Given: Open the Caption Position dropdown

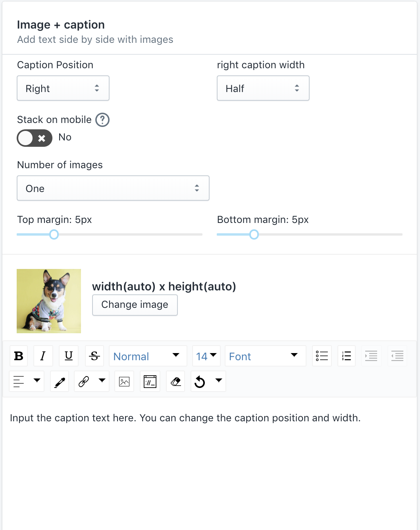Looking at the screenshot, I should [x=63, y=88].
